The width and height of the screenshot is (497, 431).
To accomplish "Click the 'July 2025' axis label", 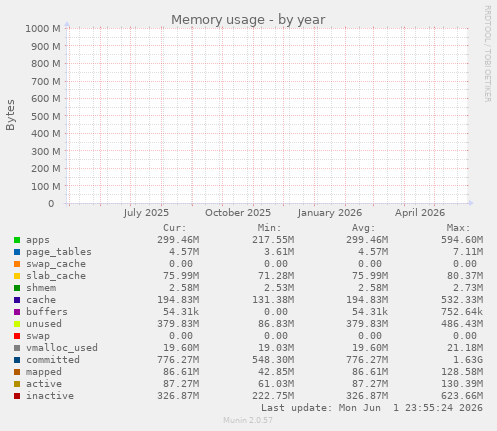I will pos(146,213).
